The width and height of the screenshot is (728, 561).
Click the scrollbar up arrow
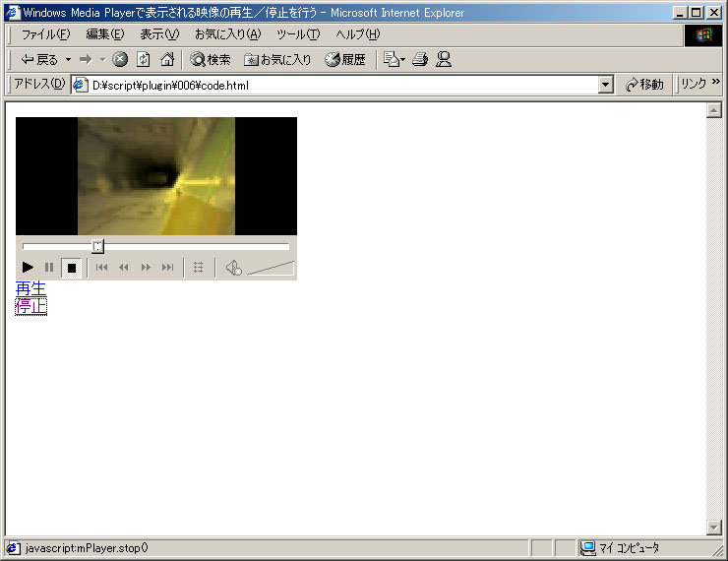(x=713, y=110)
